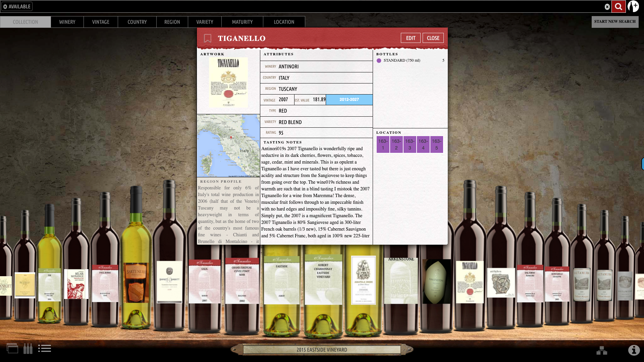The image size is (644, 362).
Task: Open the Region tab
Action: (172, 22)
